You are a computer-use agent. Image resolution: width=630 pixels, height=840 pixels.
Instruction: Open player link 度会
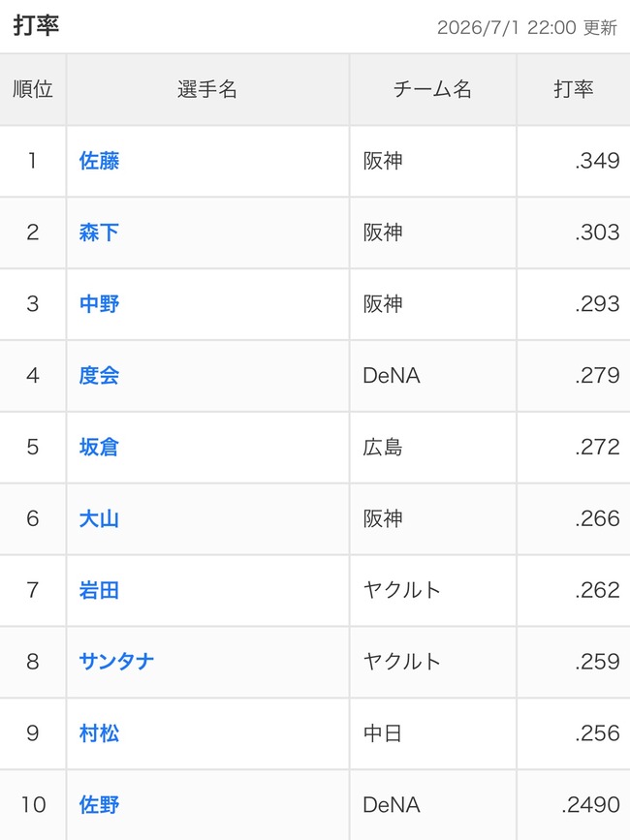[x=99, y=376]
